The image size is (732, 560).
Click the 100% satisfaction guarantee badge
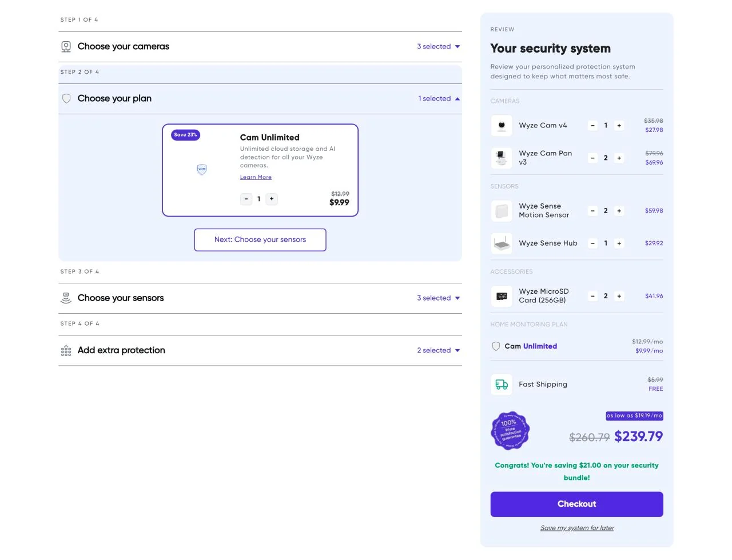pos(510,430)
